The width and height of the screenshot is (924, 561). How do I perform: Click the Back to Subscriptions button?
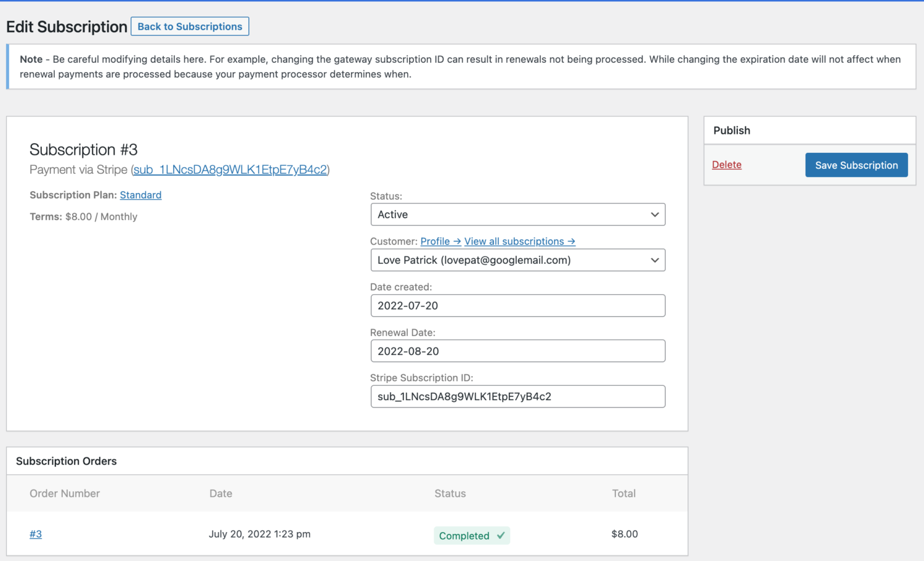coord(190,27)
